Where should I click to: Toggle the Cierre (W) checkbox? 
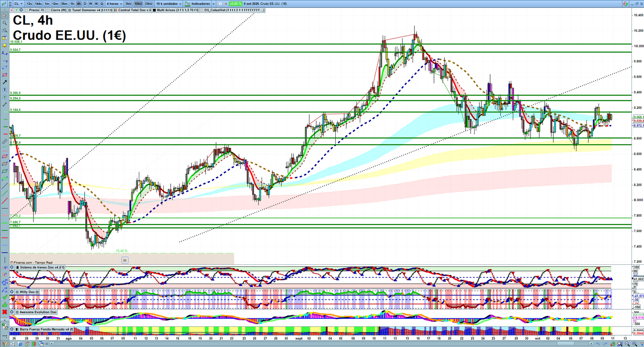coord(48,10)
